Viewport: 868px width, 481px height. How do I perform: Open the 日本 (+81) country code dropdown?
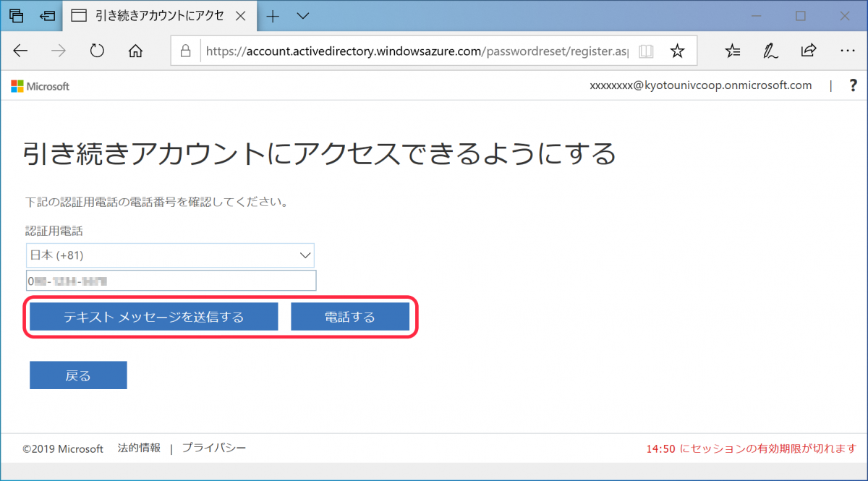coord(171,255)
